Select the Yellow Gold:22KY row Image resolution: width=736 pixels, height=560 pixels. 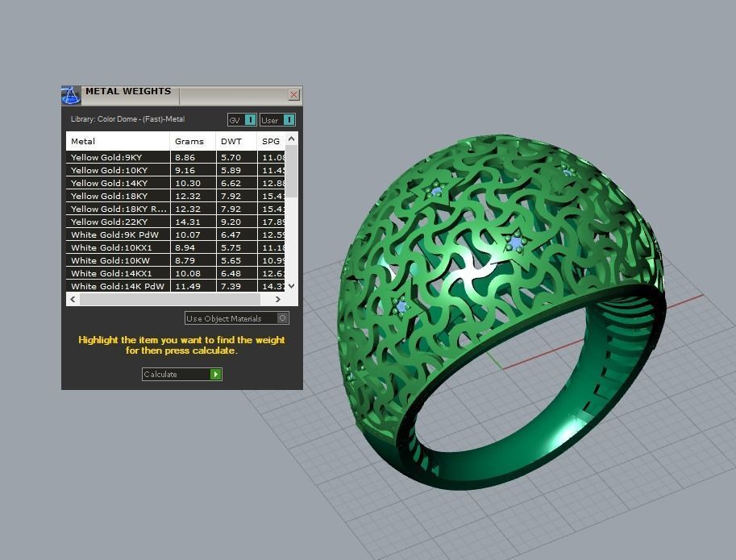pyautogui.click(x=176, y=222)
